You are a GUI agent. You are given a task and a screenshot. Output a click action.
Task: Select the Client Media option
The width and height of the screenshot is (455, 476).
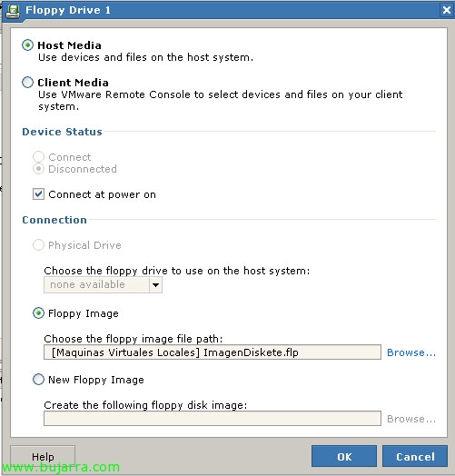(x=27, y=83)
